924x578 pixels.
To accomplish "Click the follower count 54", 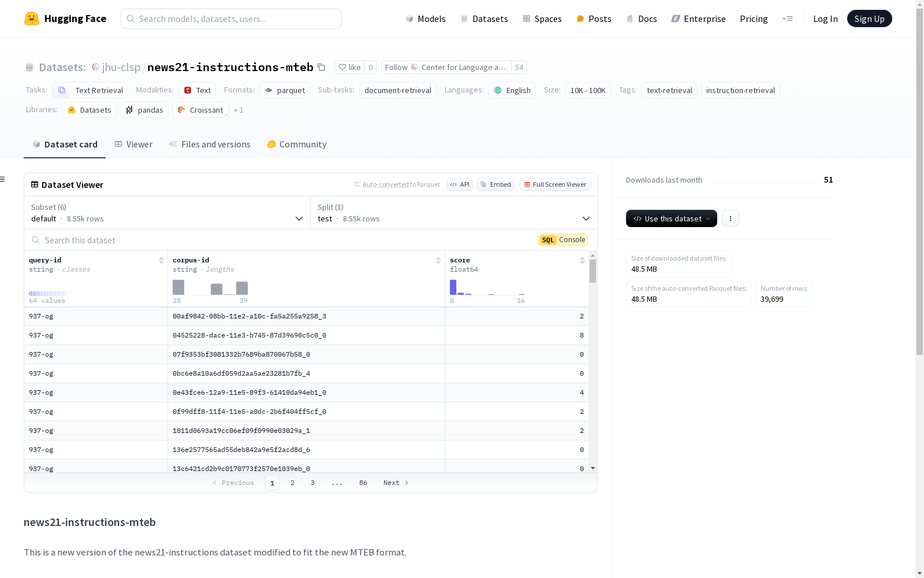I will point(519,67).
